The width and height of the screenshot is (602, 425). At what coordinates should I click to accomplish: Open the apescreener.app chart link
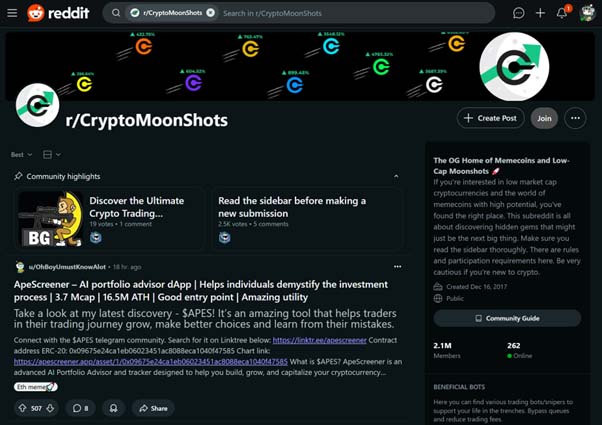150,362
